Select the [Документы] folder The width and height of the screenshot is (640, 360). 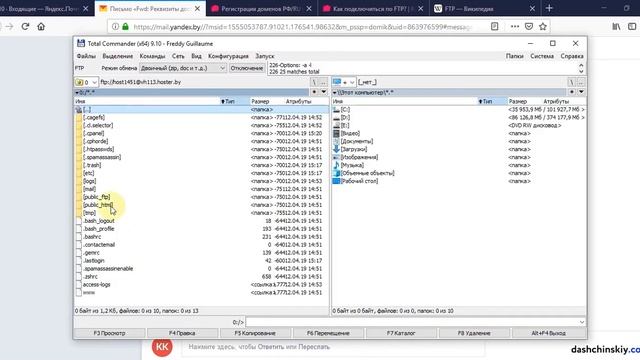coord(459,141)
